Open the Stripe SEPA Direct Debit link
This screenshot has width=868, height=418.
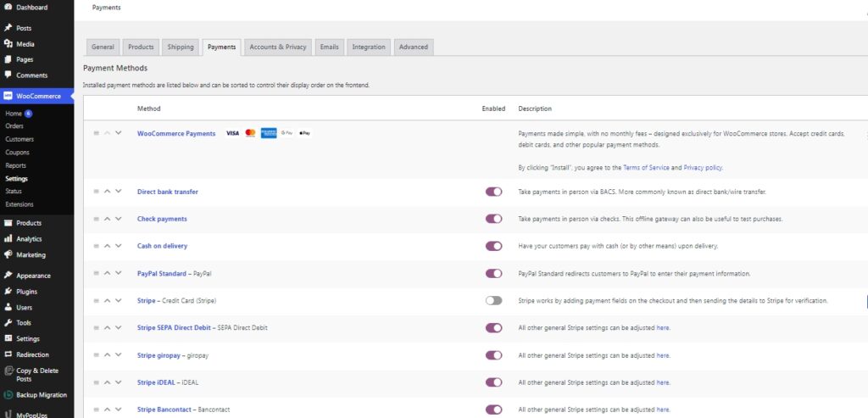174,328
